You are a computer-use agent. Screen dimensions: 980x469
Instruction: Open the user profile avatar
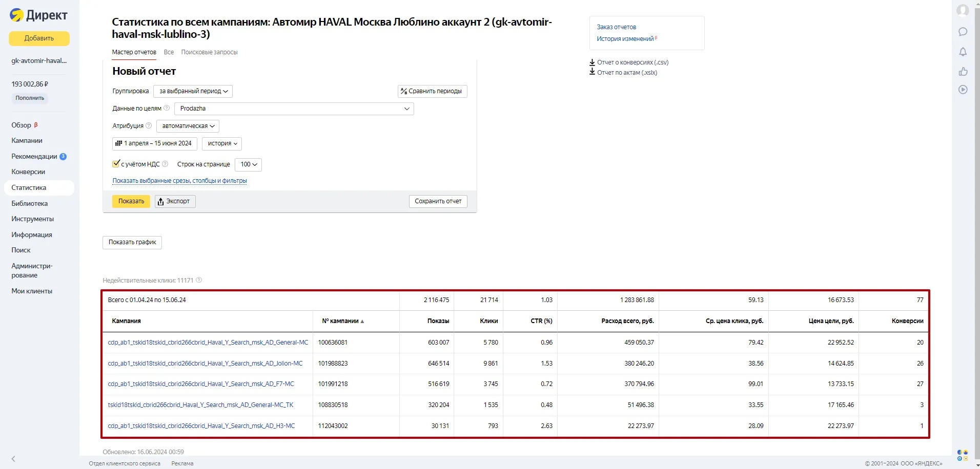(963, 10)
